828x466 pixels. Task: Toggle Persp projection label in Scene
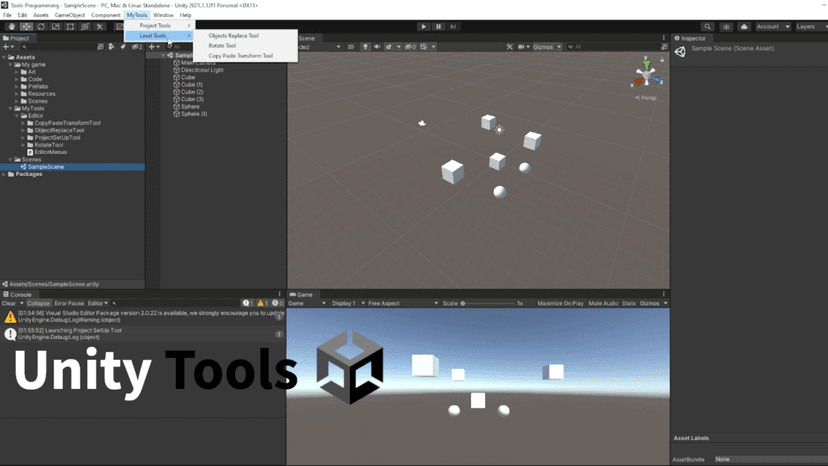click(646, 98)
